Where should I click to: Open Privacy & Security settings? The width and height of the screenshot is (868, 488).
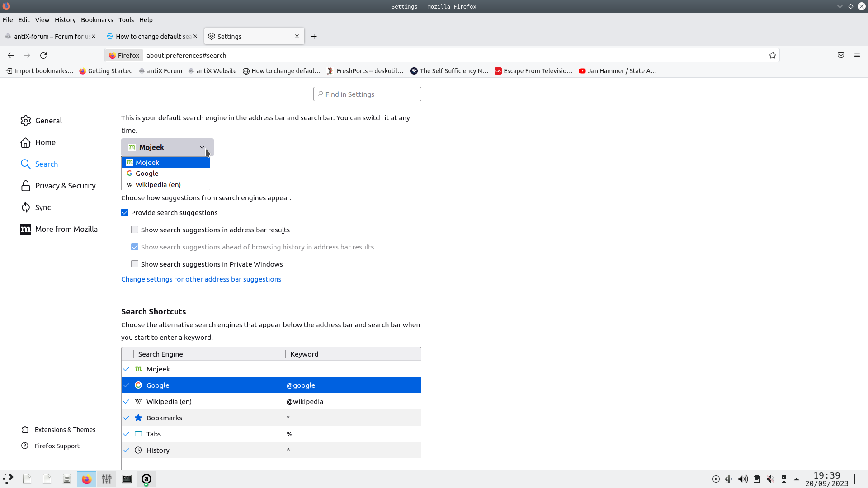pyautogui.click(x=58, y=186)
